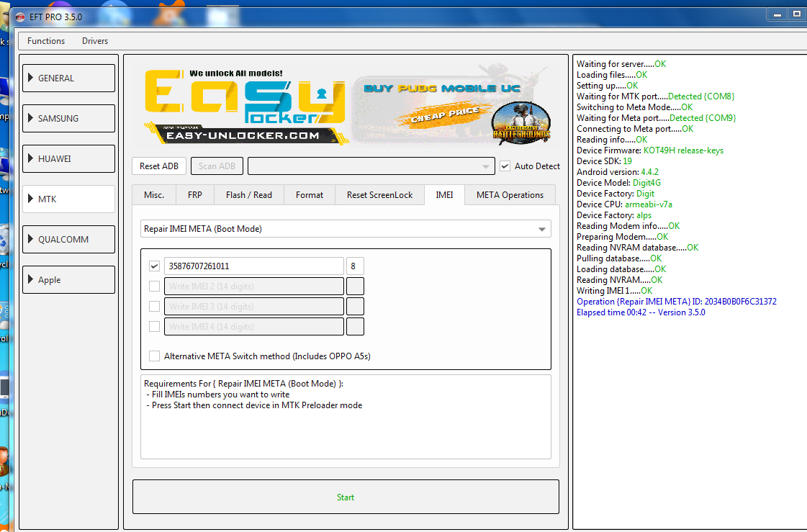The image size is (807, 532).
Task: Click the Elapsed time 00:42 log line
Action: 641,312
